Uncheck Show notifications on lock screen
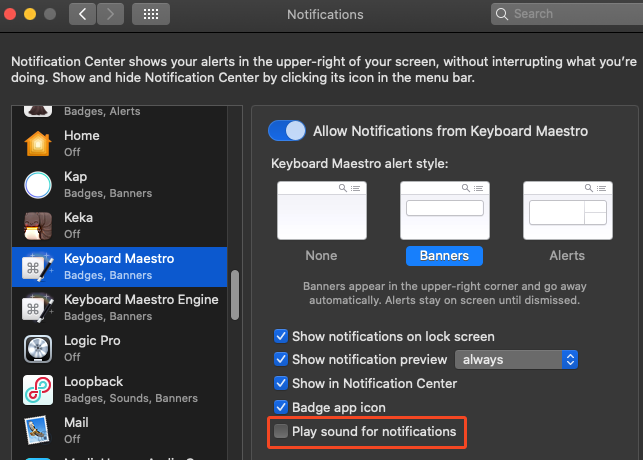 coord(282,336)
